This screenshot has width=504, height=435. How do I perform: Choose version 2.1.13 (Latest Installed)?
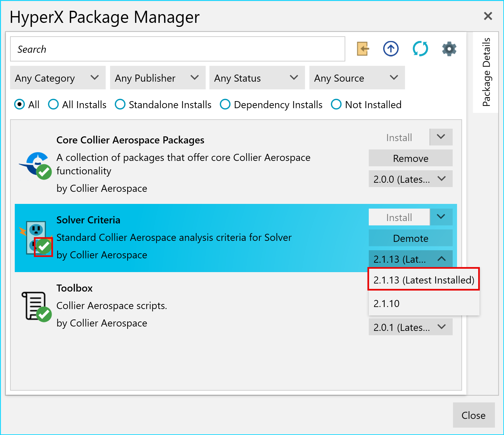424,279
